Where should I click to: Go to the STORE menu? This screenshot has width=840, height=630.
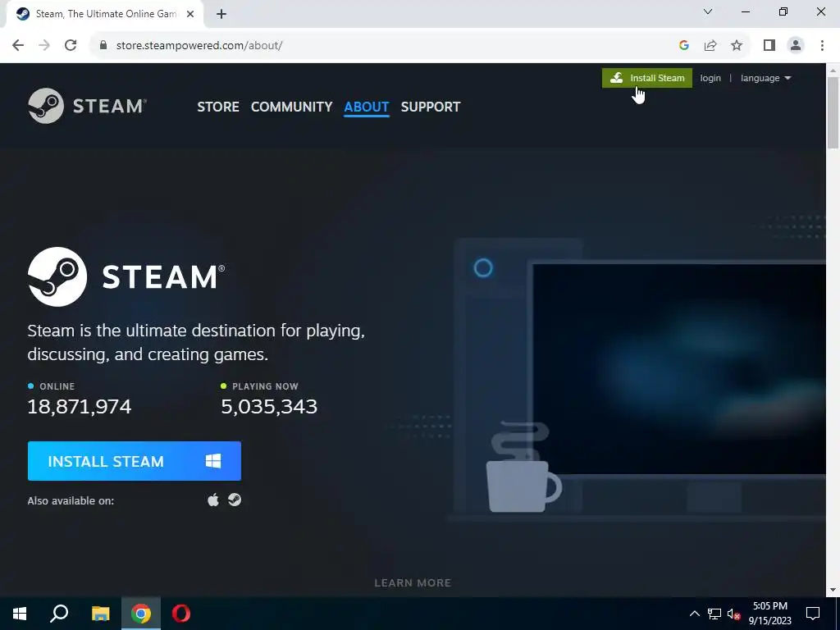click(x=218, y=107)
